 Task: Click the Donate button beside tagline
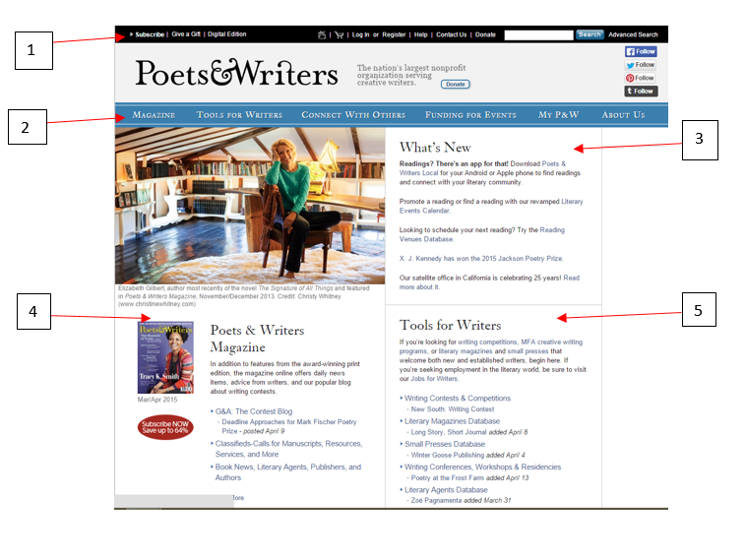coord(456,85)
